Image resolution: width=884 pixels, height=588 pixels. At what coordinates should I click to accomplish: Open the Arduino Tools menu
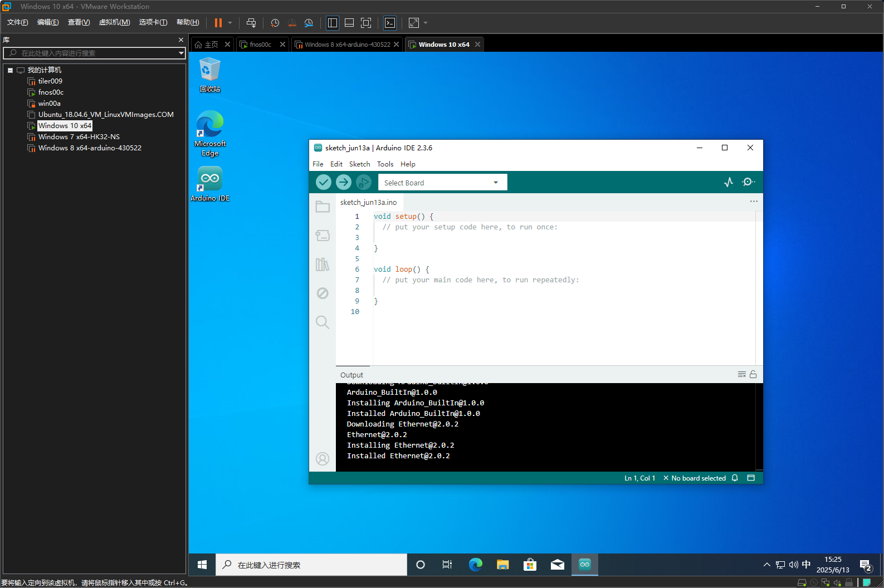pyautogui.click(x=385, y=164)
